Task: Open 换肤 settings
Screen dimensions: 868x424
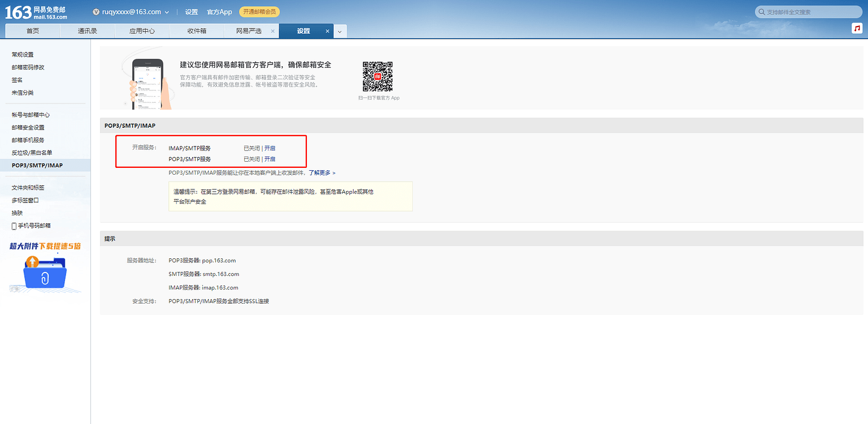Action: (x=17, y=213)
